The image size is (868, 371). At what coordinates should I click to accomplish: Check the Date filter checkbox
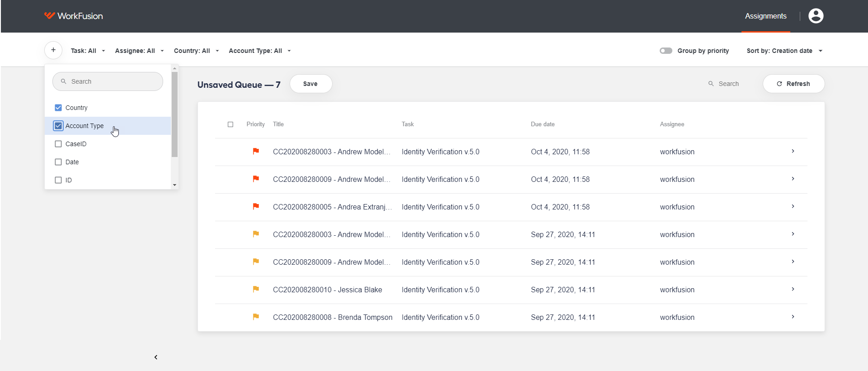pos(58,162)
